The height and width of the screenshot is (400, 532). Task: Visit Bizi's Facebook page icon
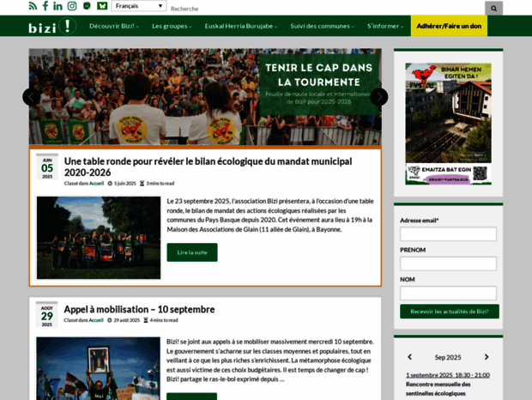pyautogui.click(x=45, y=6)
